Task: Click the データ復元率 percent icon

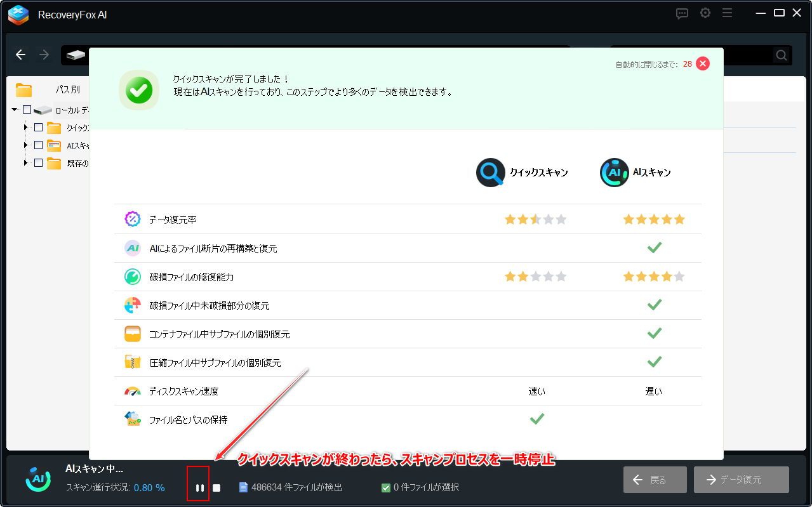Action: (x=133, y=220)
